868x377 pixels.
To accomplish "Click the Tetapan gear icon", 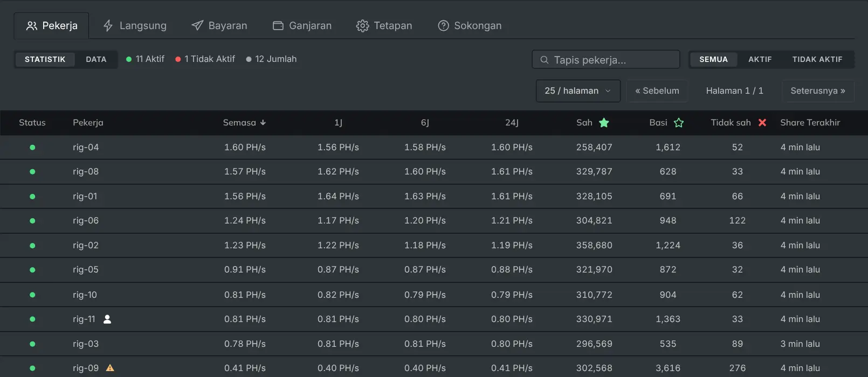I will click(363, 26).
